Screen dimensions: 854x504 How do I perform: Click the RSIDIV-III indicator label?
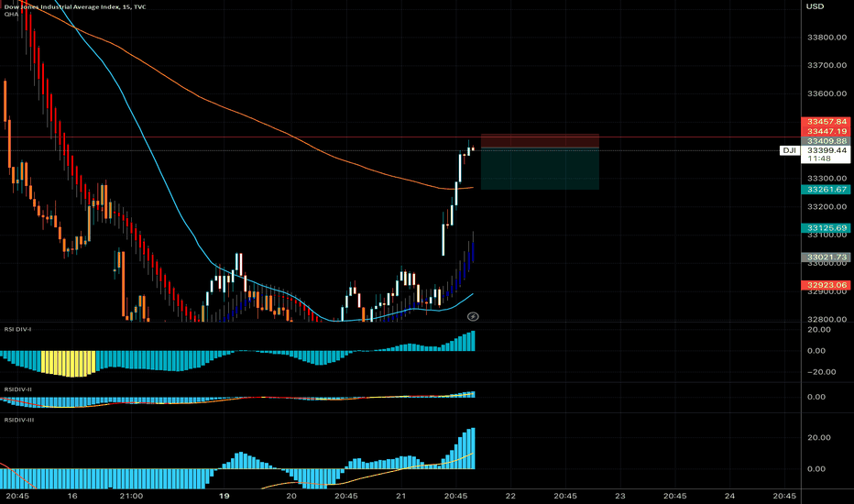tap(19, 420)
